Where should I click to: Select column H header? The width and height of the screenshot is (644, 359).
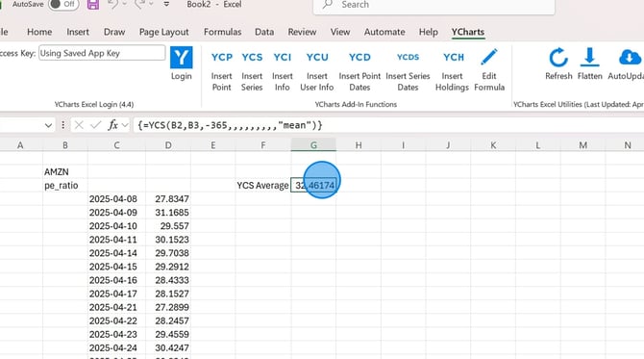click(x=359, y=145)
